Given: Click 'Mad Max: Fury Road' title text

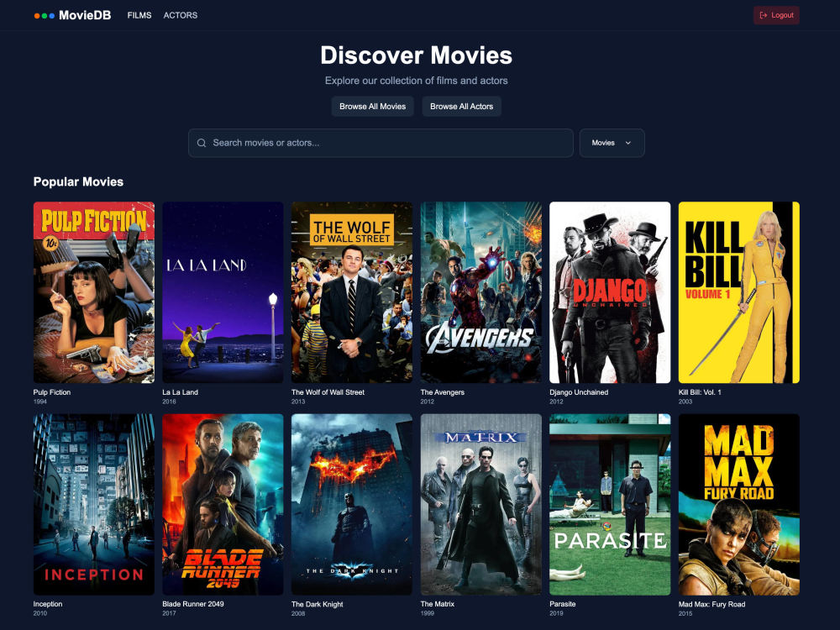Looking at the screenshot, I should pos(711,604).
